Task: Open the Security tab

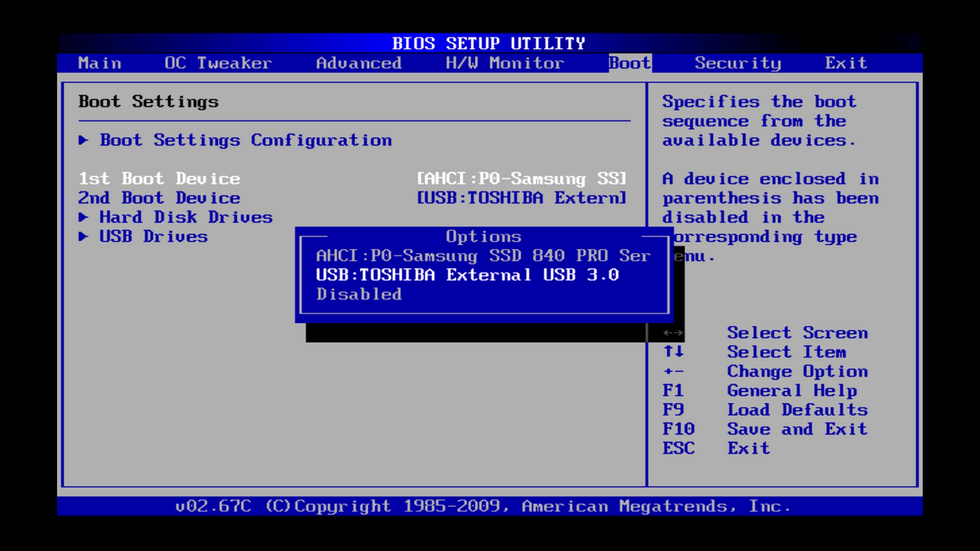Action: [x=737, y=62]
